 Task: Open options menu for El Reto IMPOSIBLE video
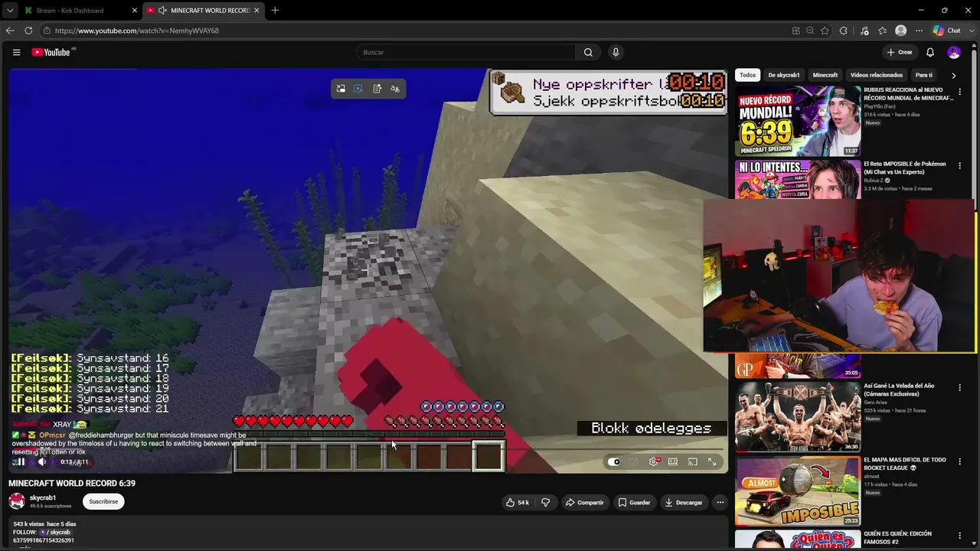click(x=959, y=166)
